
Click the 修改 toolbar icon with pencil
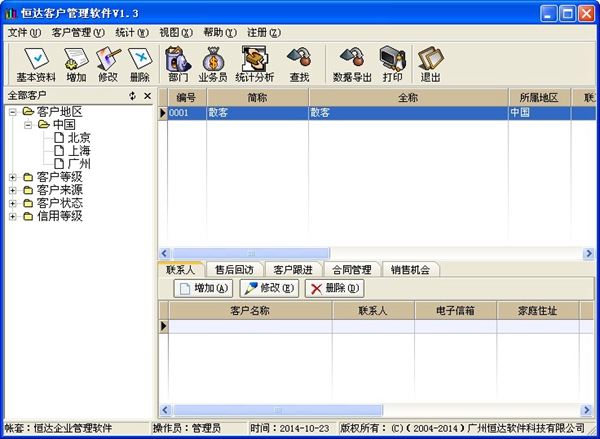(108, 65)
